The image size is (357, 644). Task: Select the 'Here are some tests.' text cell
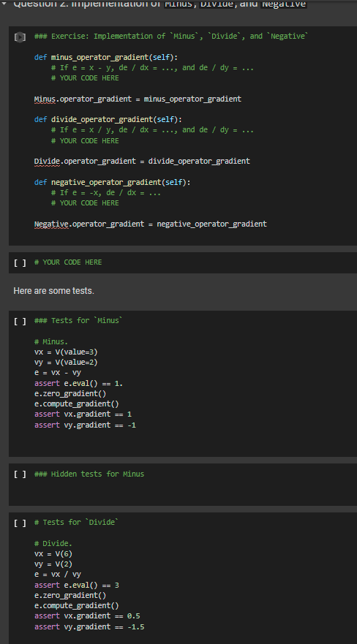pyautogui.click(x=54, y=291)
